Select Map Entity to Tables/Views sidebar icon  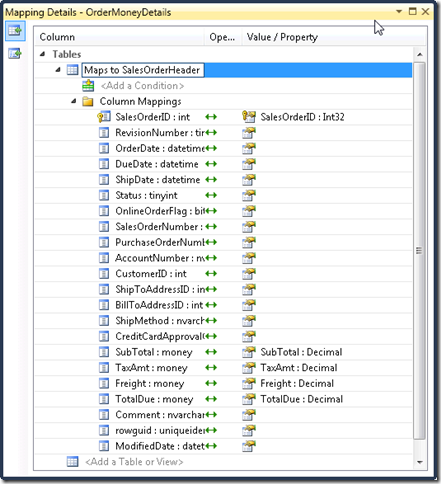(x=15, y=31)
